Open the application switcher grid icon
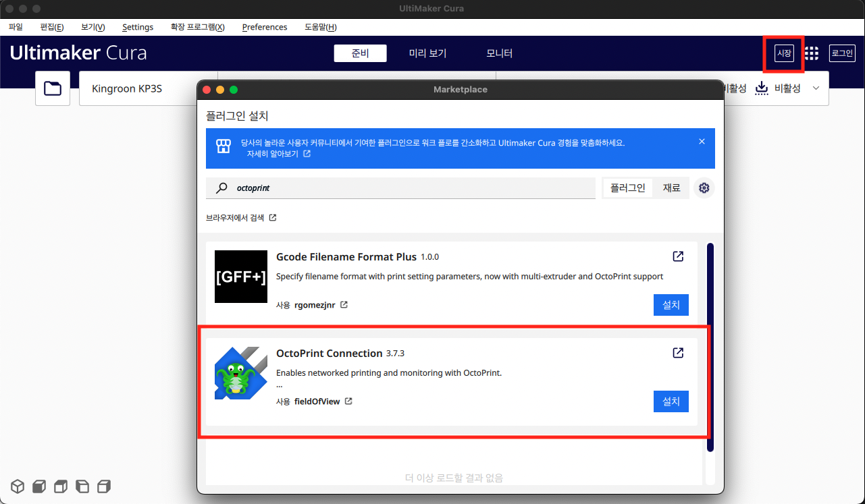865x504 pixels. coord(812,53)
